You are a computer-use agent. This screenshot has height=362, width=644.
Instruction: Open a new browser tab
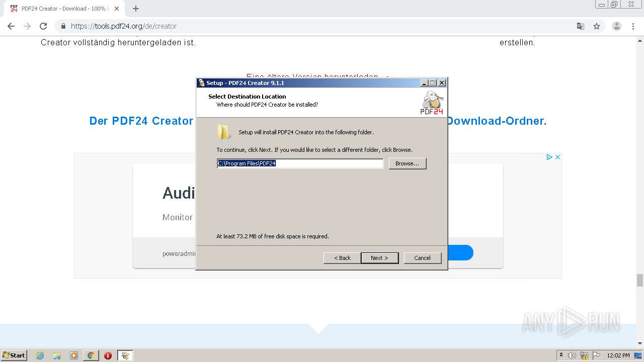(136, 9)
